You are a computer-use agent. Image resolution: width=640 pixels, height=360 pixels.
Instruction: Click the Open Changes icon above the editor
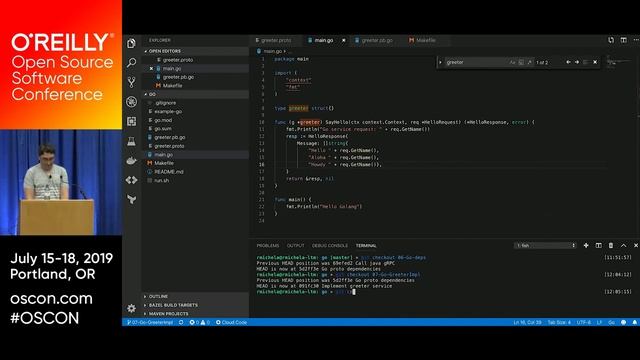[x=611, y=40]
